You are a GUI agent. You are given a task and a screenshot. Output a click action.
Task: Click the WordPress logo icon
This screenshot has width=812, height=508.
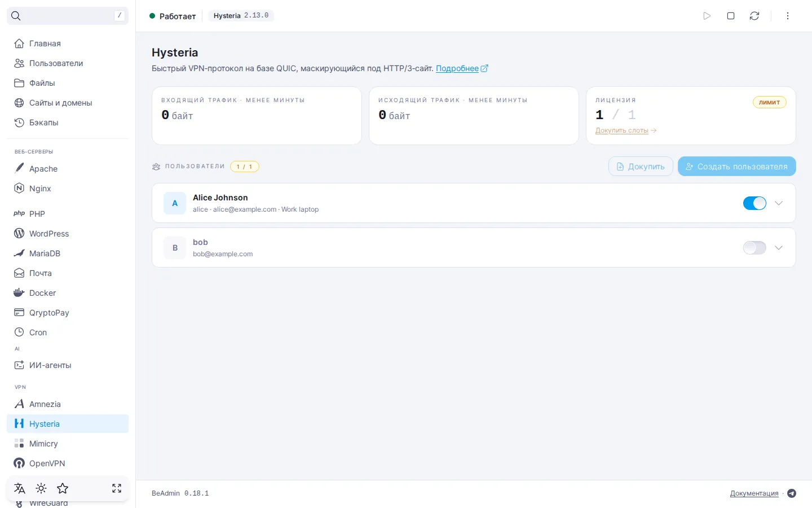(x=19, y=233)
